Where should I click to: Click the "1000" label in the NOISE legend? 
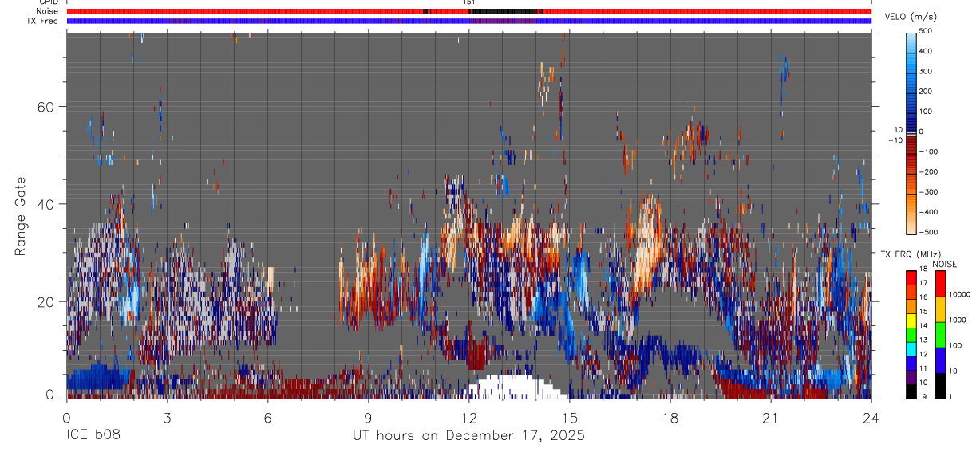(958, 319)
